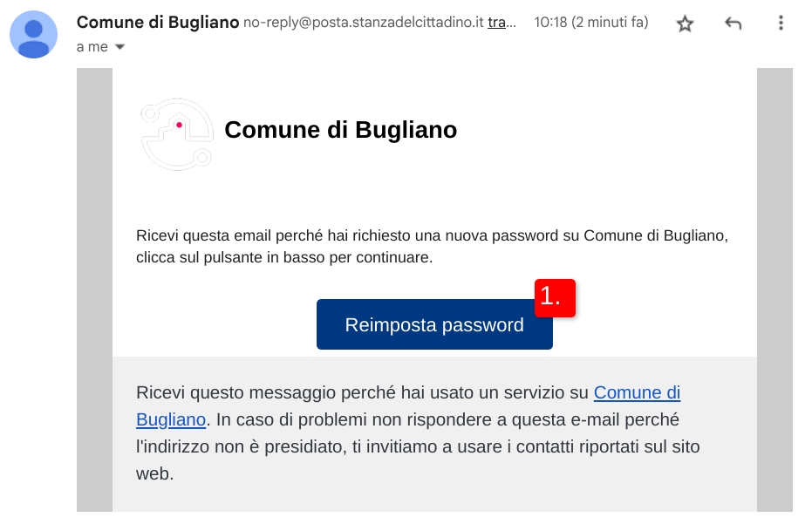The width and height of the screenshot is (812, 531).
Task: Click the no-reply sender email address
Action: point(363,23)
